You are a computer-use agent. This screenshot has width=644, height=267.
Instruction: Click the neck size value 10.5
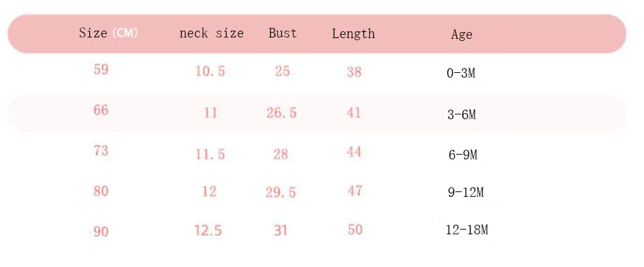pos(210,72)
